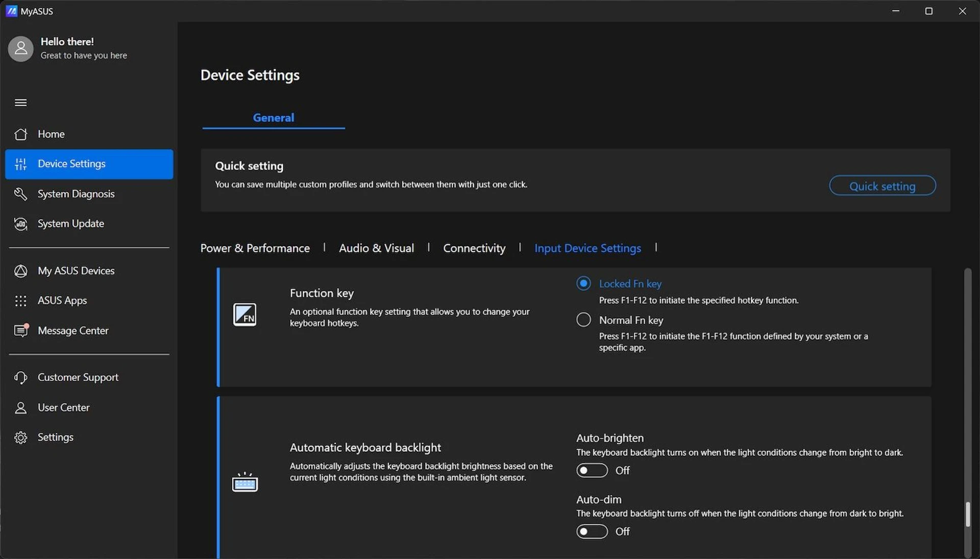This screenshot has height=559, width=980.
Task: Click the System Update refresh icon
Action: click(x=20, y=223)
